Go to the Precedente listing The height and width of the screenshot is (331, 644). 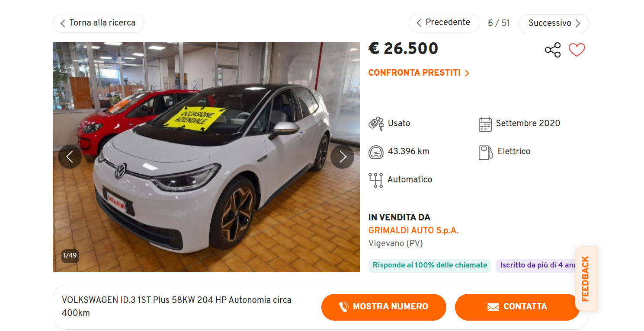444,23
